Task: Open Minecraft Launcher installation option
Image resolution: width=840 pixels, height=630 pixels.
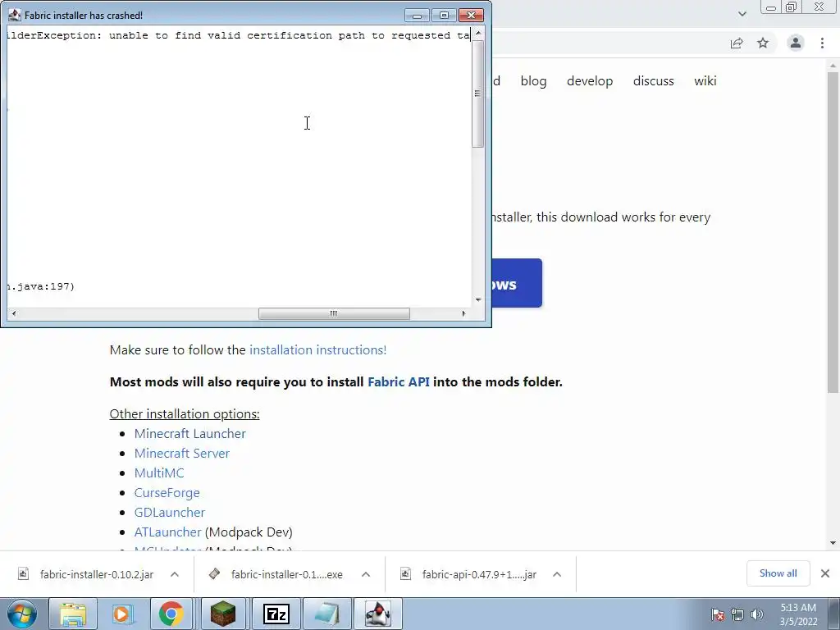Action: click(x=189, y=433)
